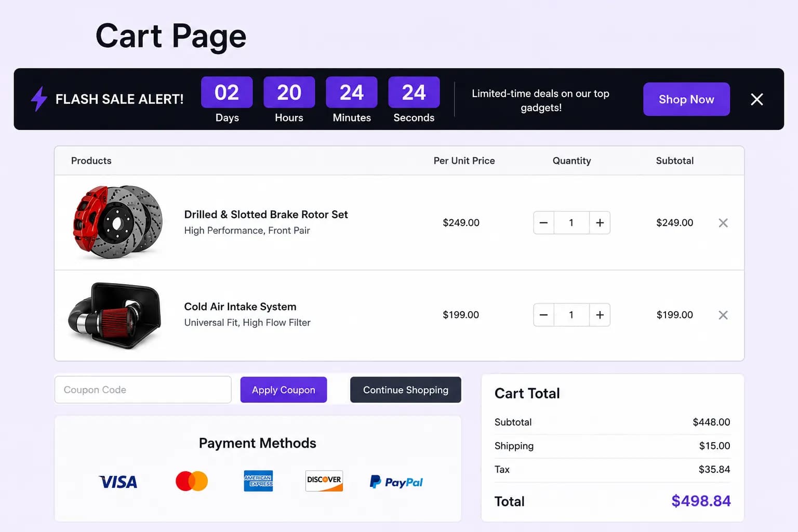
Task: Decrease quantity of Cold Air Intake System
Action: (x=543, y=315)
